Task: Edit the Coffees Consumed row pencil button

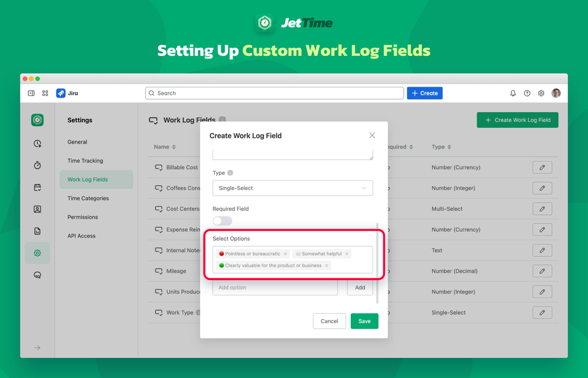Action: click(542, 188)
